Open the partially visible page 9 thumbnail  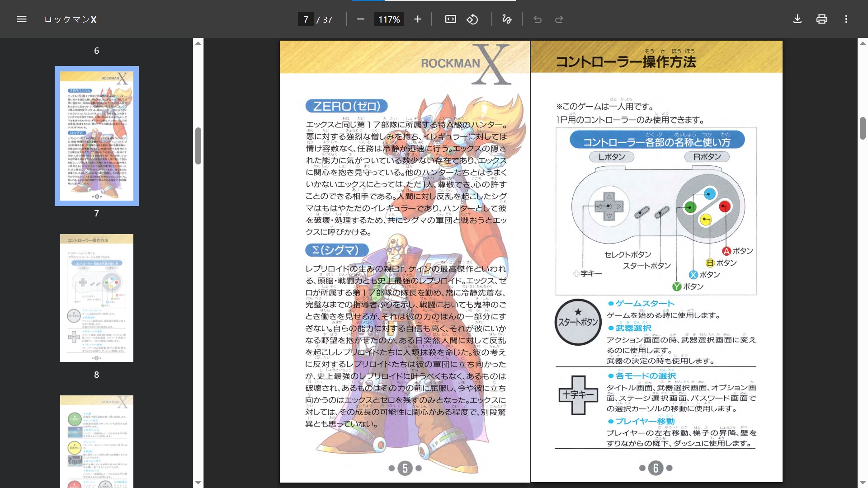click(x=97, y=441)
